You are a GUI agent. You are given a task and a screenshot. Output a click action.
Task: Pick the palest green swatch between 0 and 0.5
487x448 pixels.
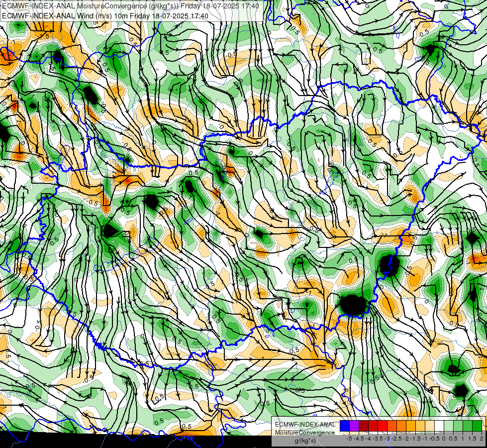tap(449, 426)
